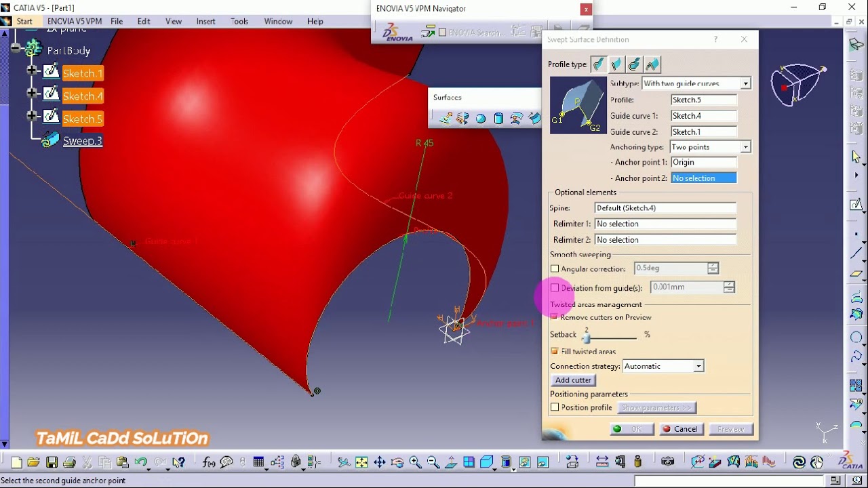Viewport: 868px width, 488px height.
Task: Click the dialog help question mark
Action: point(715,39)
